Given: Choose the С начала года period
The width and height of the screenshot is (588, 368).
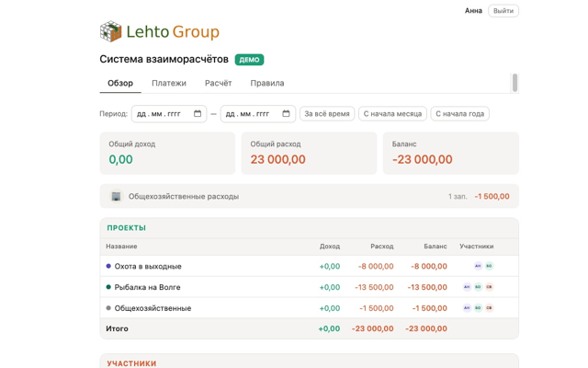Looking at the screenshot, I should pos(459,113).
